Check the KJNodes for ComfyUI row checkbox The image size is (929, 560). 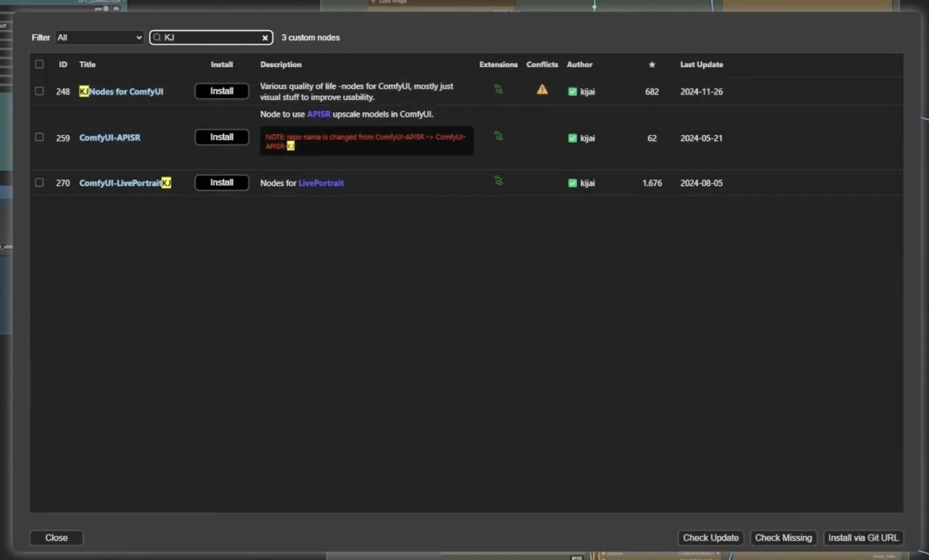[39, 91]
